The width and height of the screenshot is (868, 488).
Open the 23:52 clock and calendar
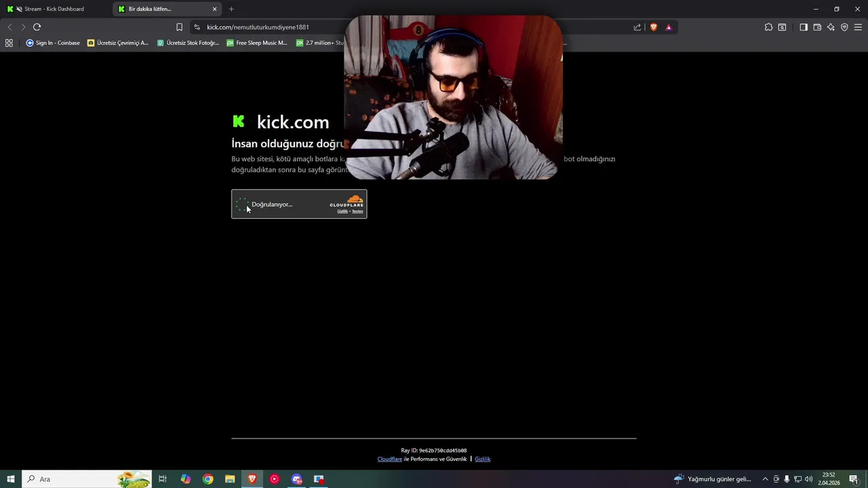coord(829,479)
